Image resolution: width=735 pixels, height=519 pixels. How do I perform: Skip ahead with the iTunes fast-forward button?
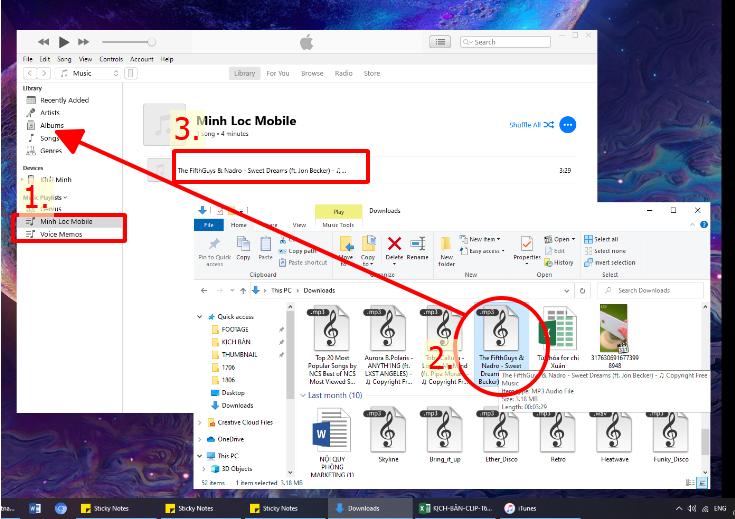[x=83, y=42]
